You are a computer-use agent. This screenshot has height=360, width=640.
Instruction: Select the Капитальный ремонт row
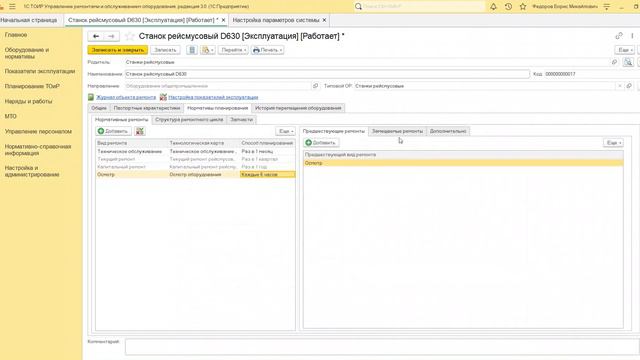pyautogui.click(x=196, y=167)
